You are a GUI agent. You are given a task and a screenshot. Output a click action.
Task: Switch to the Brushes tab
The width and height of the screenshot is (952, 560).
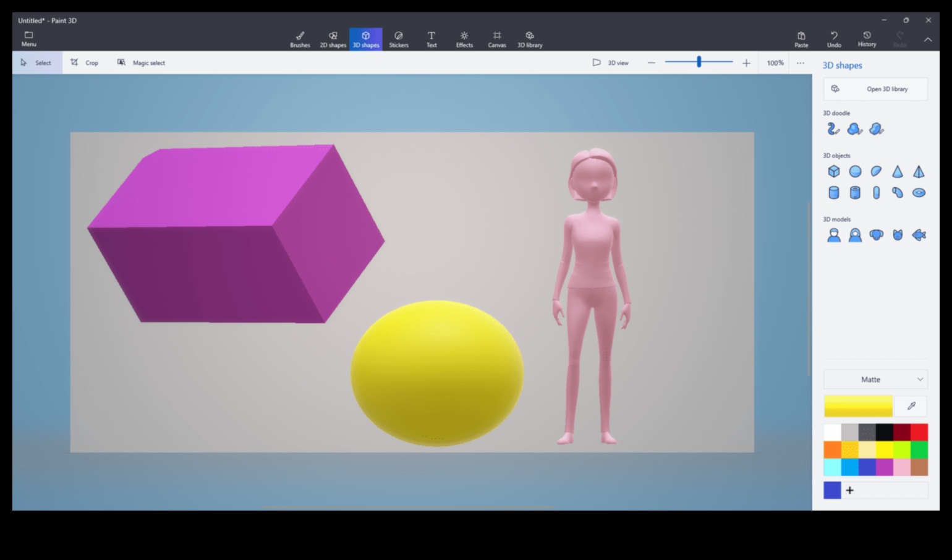[x=300, y=39]
